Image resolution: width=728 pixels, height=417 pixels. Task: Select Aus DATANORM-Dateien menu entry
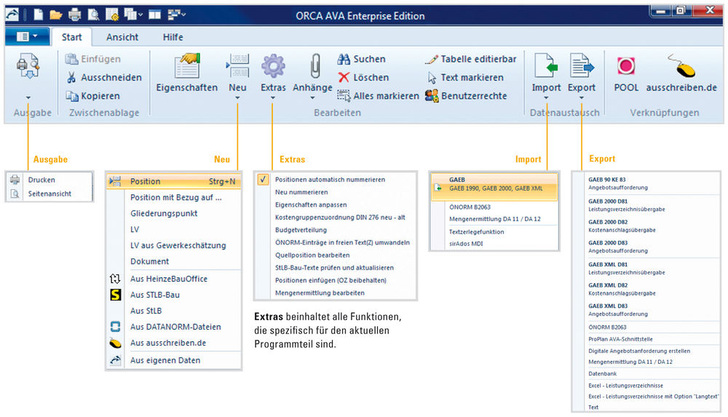click(x=174, y=326)
